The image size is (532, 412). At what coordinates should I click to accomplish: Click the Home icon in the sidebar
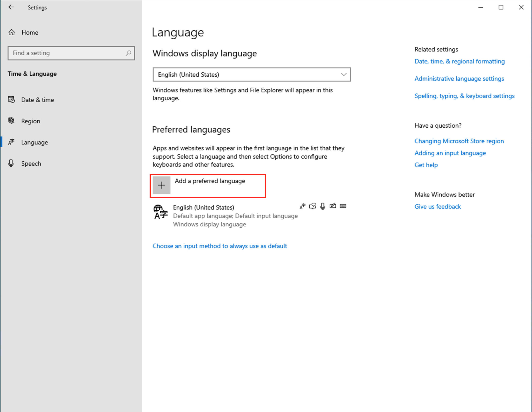pos(11,32)
